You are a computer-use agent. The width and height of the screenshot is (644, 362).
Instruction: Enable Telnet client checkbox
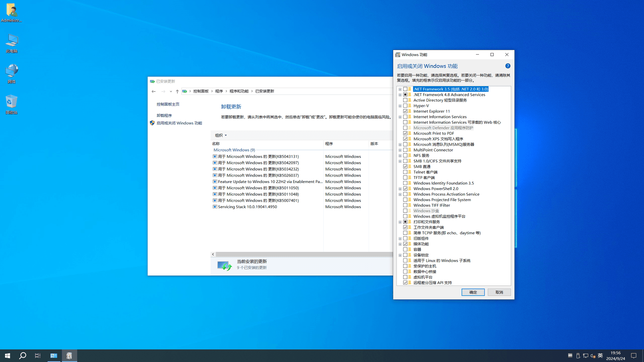tap(405, 172)
